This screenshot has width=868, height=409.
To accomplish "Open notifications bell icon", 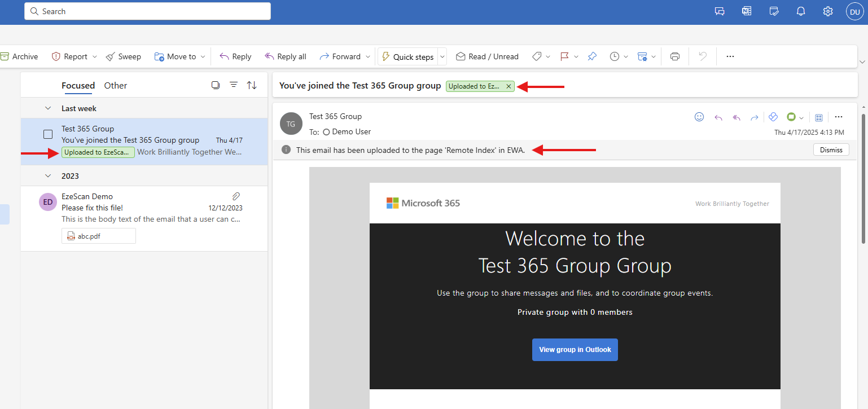I will [801, 11].
